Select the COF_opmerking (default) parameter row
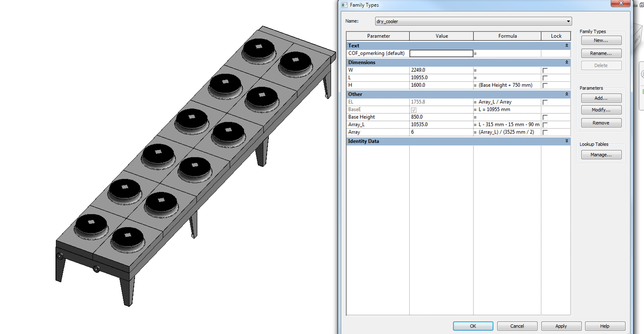Image resolution: width=644 pixels, height=334 pixels. click(377, 53)
